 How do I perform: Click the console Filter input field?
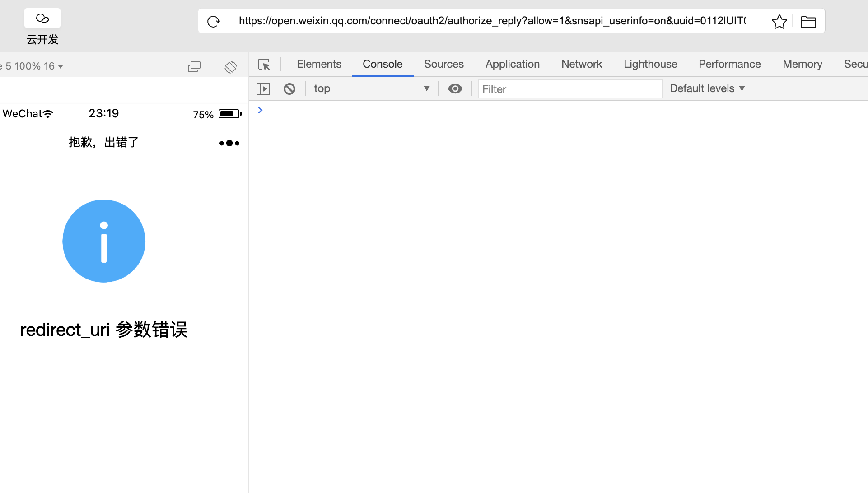570,89
